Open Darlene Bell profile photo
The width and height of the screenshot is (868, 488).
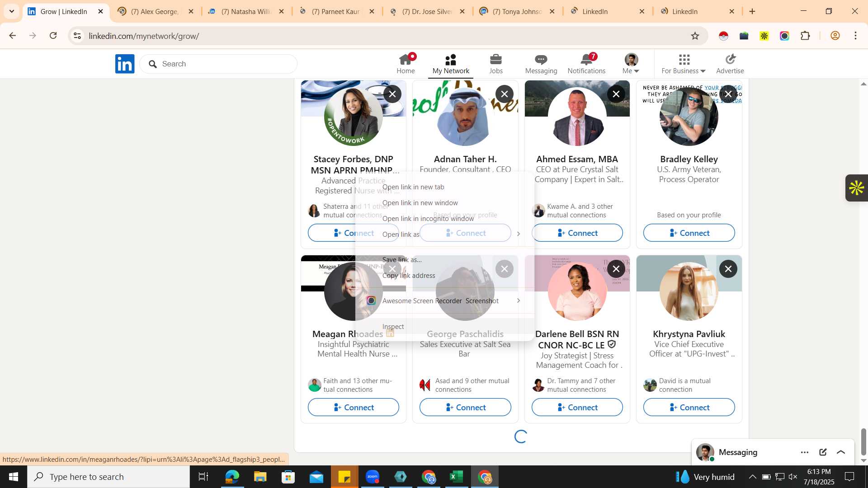(x=577, y=291)
